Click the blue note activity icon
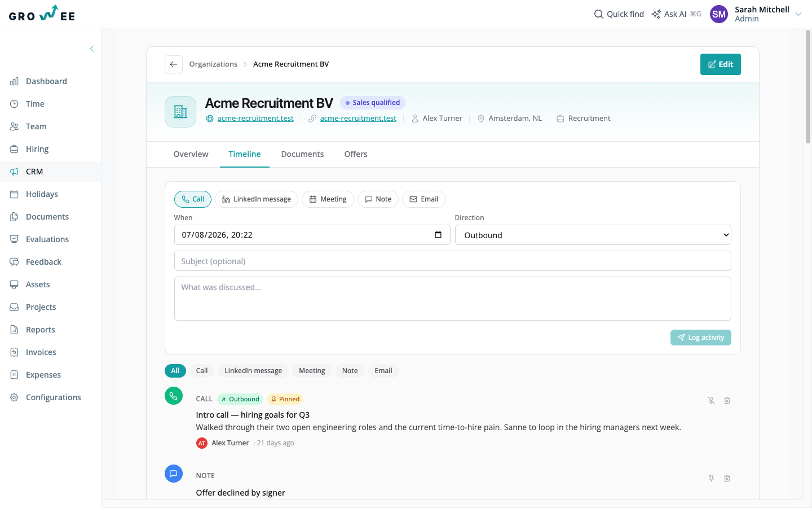The height and width of the screenshot is (508, 812). point(174,474)
